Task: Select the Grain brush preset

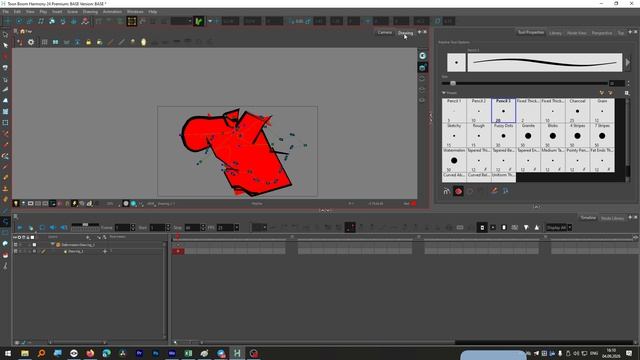Action: tap(602, 111)
